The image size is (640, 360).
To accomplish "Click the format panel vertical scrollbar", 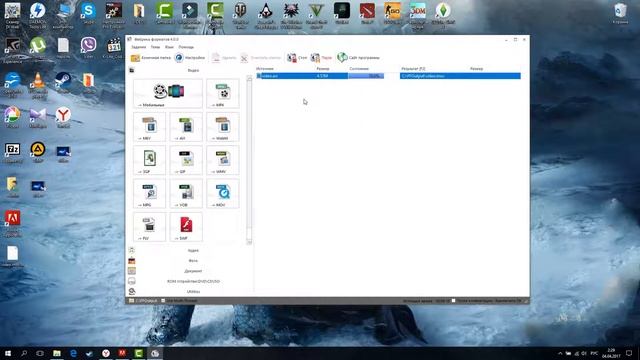I will [249, 160].
